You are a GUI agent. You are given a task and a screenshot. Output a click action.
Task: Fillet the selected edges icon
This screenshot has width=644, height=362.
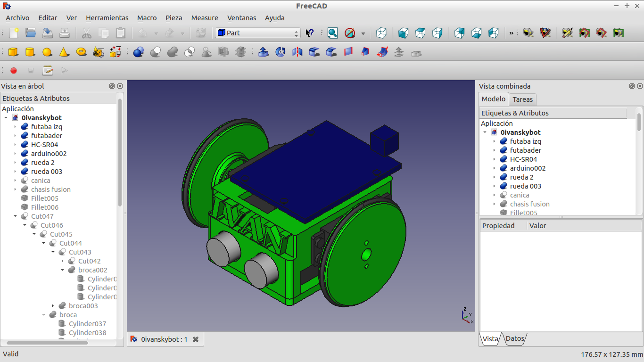point(314,52)
